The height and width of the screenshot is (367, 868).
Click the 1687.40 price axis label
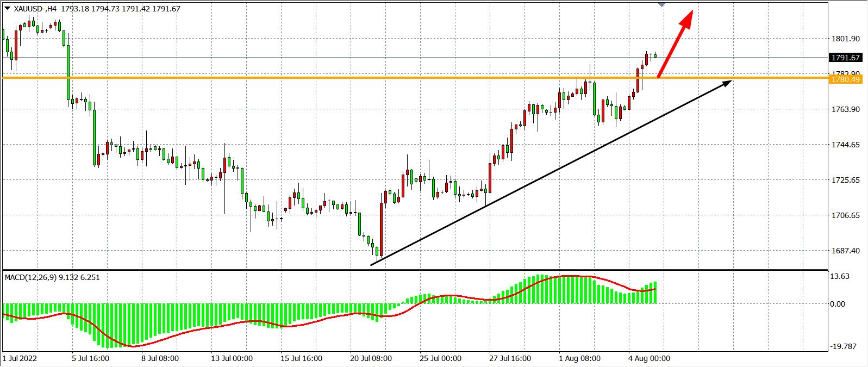click(845, 251)
